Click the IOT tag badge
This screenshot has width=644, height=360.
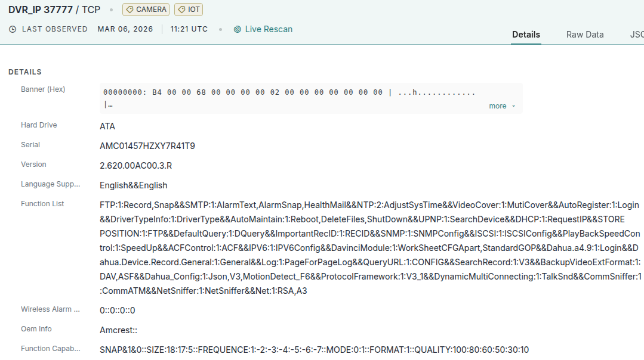[x=188, y=10]
